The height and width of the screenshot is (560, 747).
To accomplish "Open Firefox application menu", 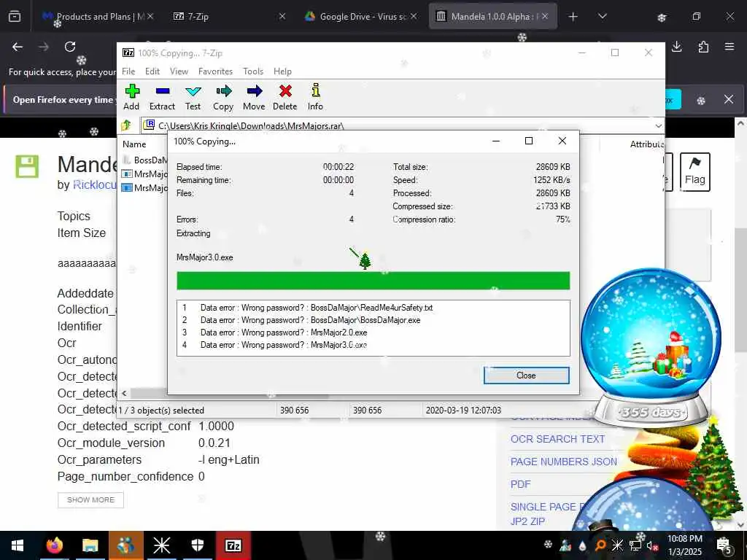I will (x=729, y=47).
